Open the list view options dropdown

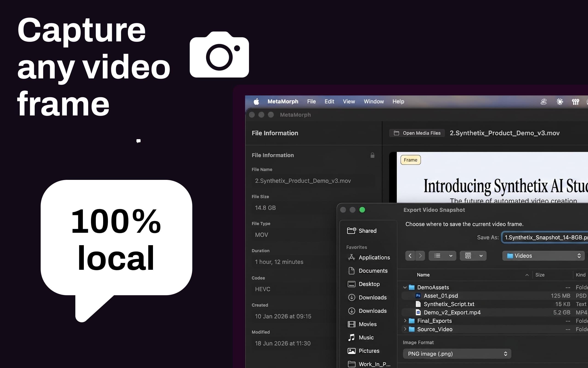tap(442, 256)
